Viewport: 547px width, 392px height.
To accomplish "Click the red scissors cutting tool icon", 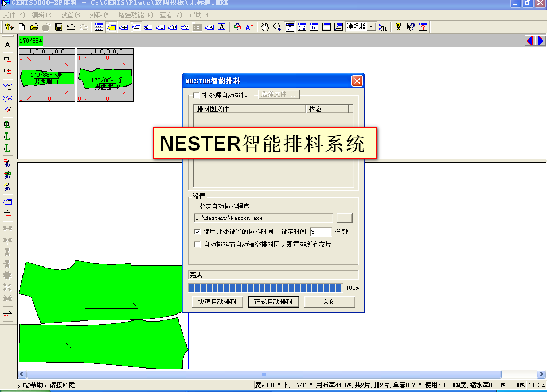I will tap(7, 163).
